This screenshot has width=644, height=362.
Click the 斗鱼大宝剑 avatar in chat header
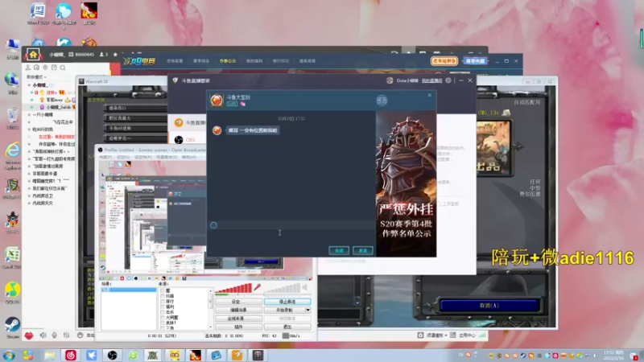[217, 100]
